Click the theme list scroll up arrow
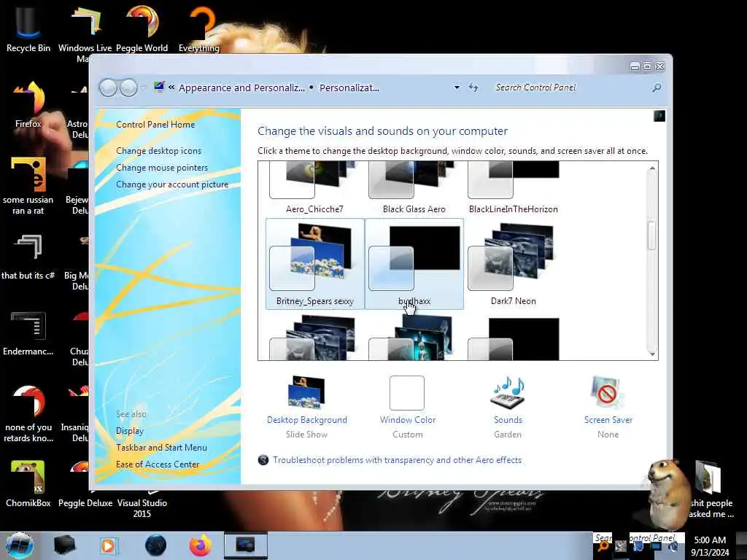The image size is (747, 560). click(651, 168)
